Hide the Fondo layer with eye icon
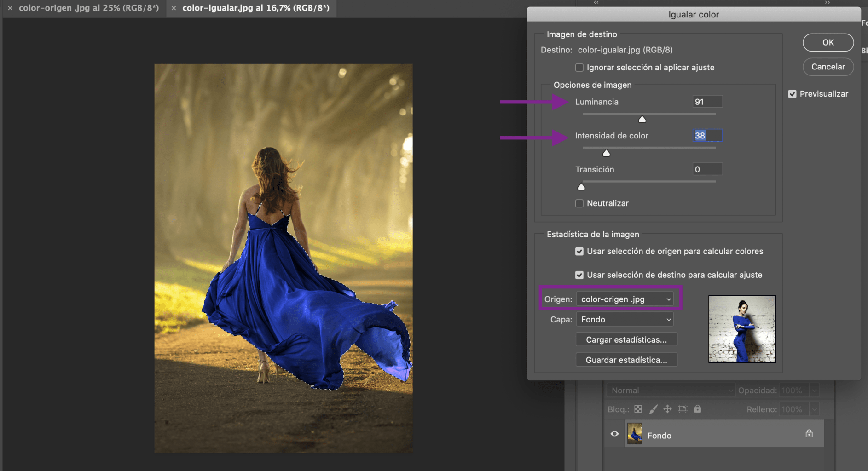Image resolution: width=868 pixels, height=471 pixels. click(x=614, y=434)
